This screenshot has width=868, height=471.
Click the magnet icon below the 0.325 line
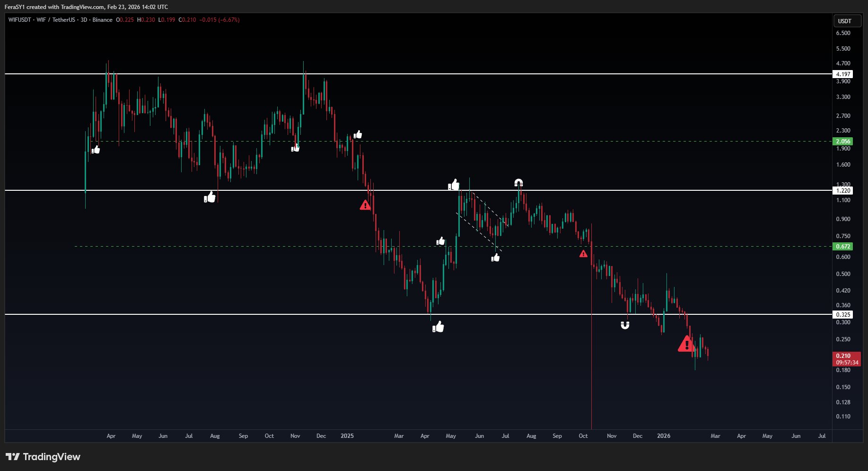coord(625,325)
